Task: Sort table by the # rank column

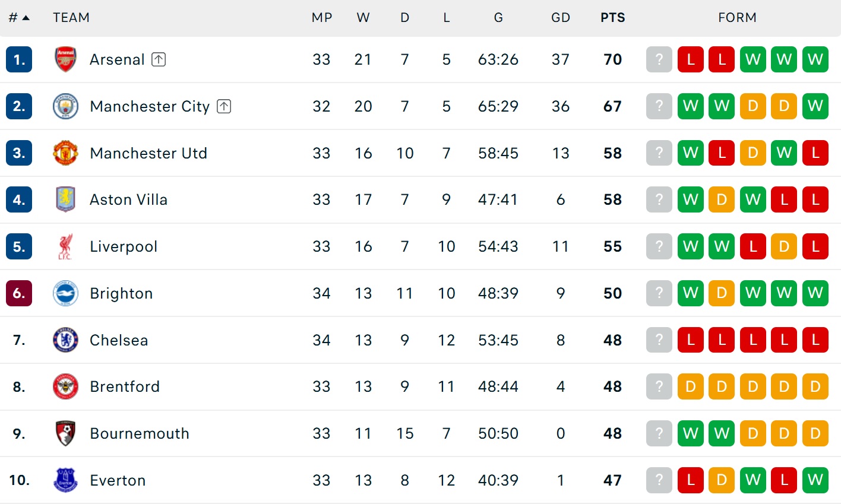Action: (x=18, y=18)
